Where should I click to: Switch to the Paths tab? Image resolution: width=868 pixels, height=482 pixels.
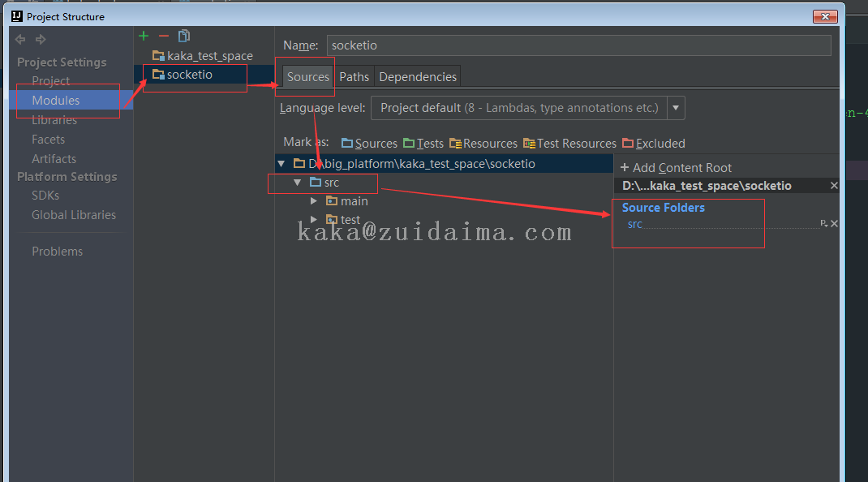(354, 76)
